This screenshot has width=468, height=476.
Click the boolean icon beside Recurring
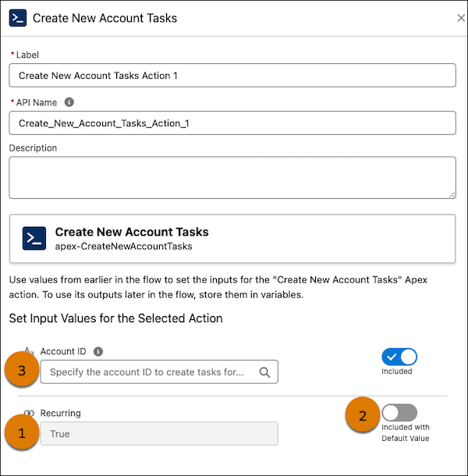pos(29,414)
